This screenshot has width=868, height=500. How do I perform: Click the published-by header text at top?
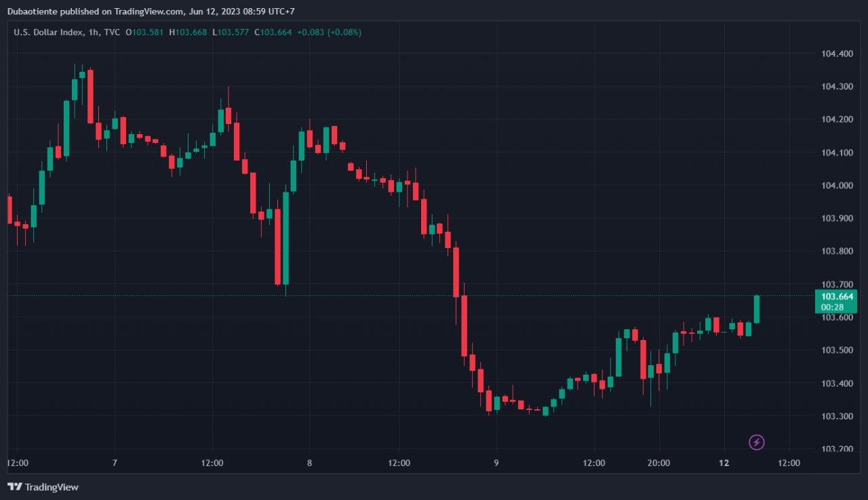pyautogui.click(x=151, y=12)
